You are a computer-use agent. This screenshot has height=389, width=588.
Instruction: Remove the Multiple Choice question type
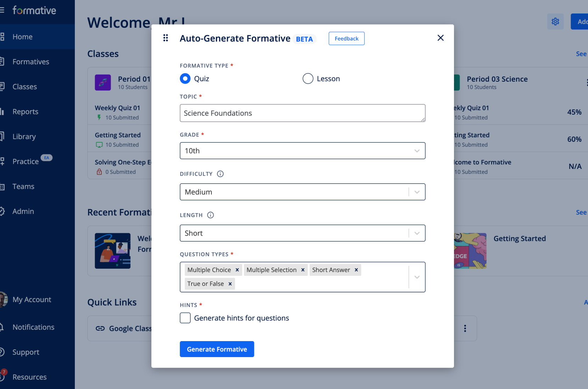(237, 270)
